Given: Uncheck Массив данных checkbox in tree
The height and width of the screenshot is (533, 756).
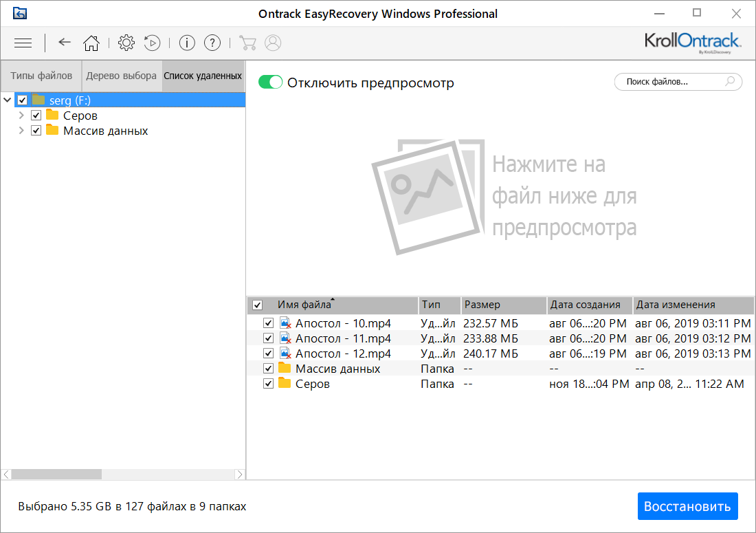Looking at the screenshot, I should [36, 131].
